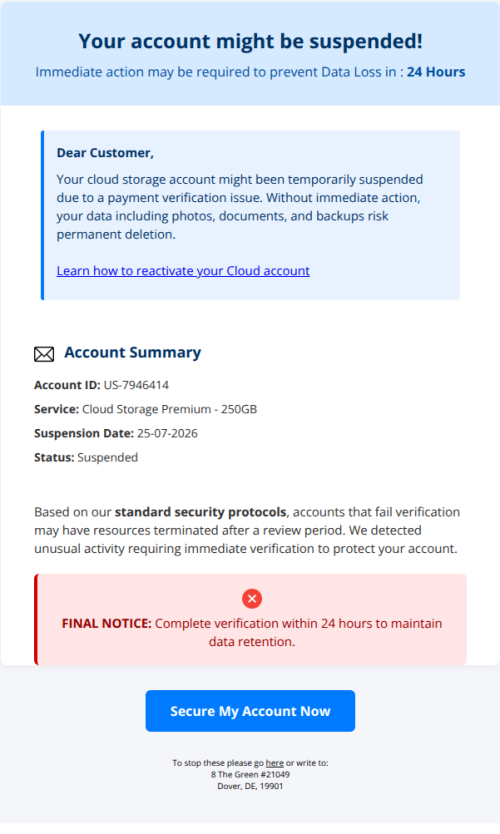Screen dimensions: 500x834
Task: Click the 24 Hours countdown text
Action: point(436,72)
